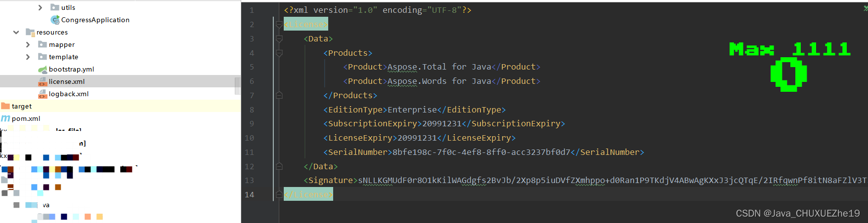Screen dimensions: 868x223
Task: Collapse the resources folder
Action: (x=16, y=32)
